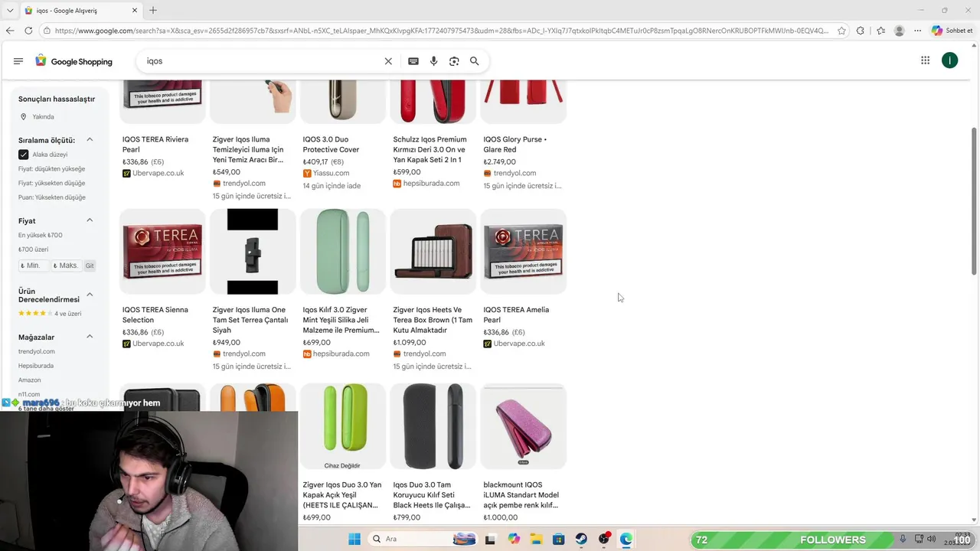This screenshot has height=551, width=980.
Task: Open the browser profile icon
Action: pos(899,31)
